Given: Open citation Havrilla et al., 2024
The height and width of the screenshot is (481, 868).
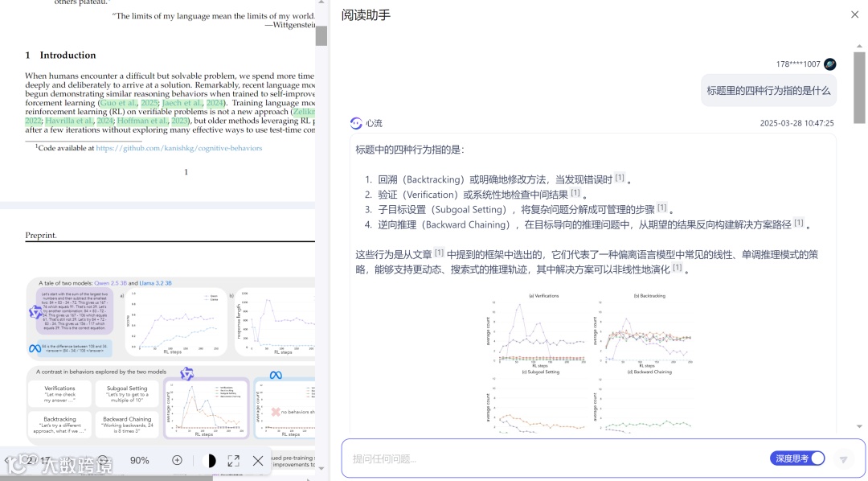Looking at the screenshot, I should 79,121.
